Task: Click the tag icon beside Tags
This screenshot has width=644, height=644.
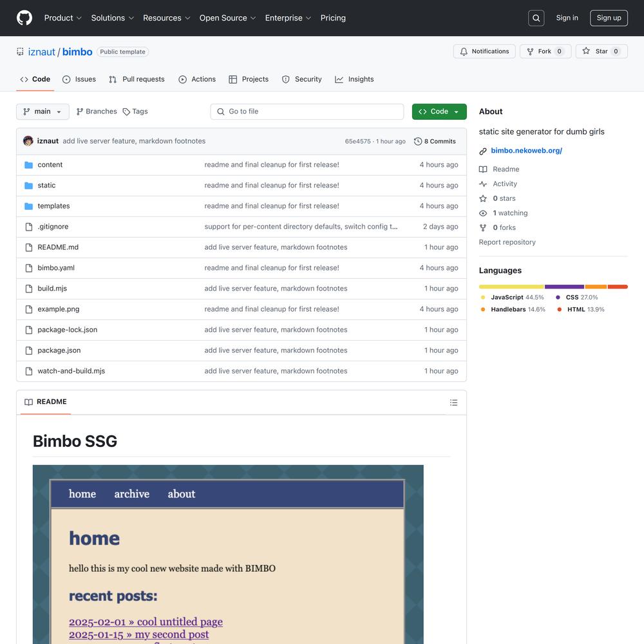Action: [x=126, y=111]
